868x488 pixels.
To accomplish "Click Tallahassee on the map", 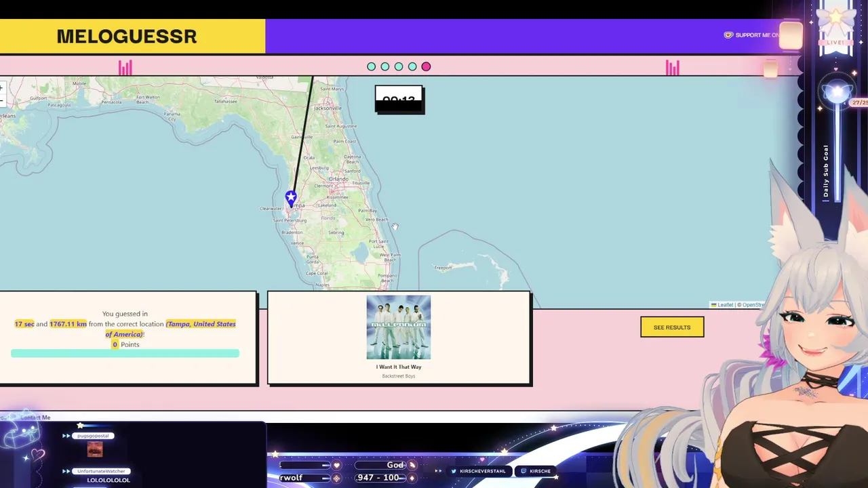I will point(225,101).
